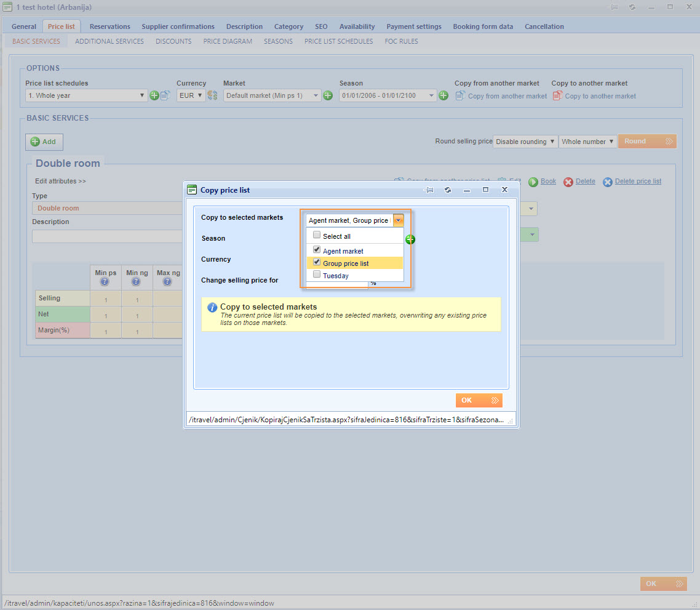Image resolution: width=700 pixels, height=610 pixels.
Task: Click OK button at bottom of main window
Action: point(663,584)
